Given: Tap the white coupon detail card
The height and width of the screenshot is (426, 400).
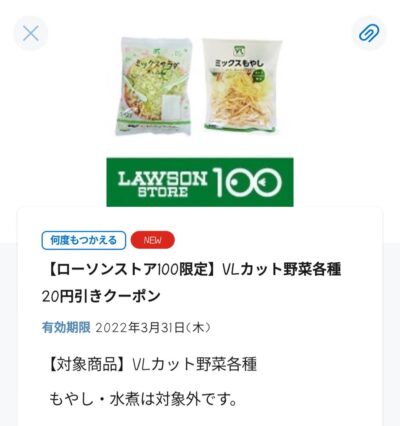Looking at the screenshot, I should pyautogui.click(x=200, y=317).
